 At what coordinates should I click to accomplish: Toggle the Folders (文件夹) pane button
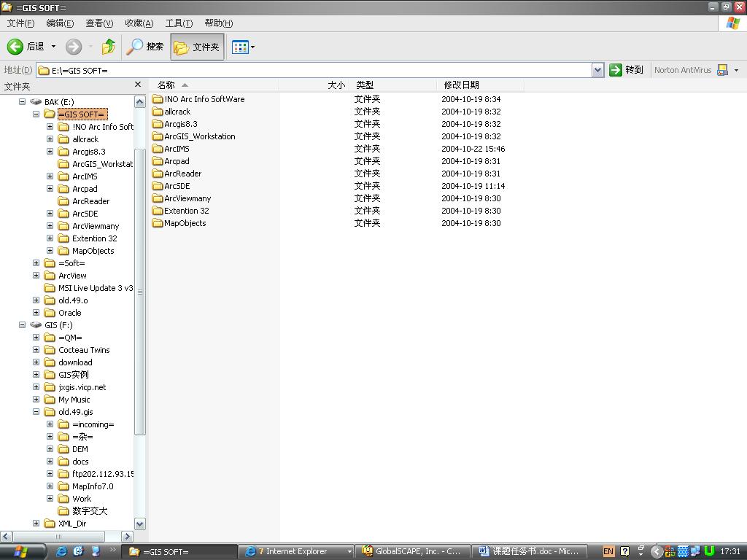click(x=197, y=47)
